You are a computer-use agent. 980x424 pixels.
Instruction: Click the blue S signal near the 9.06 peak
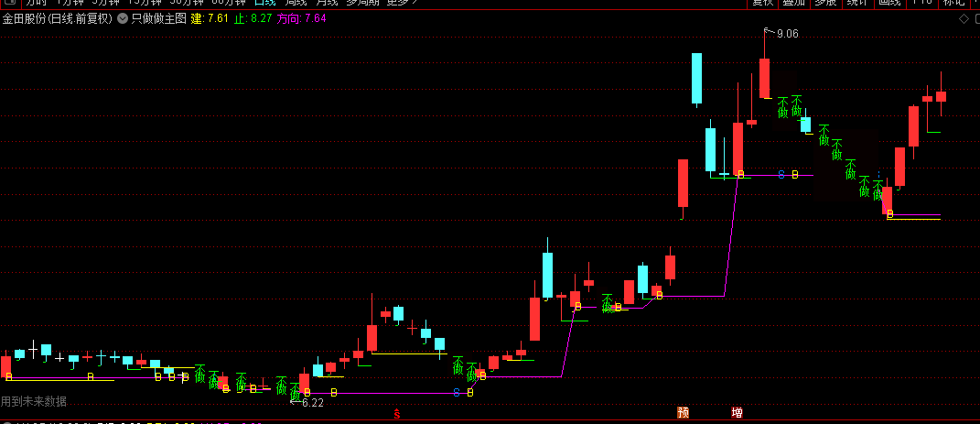pos(781,175)
